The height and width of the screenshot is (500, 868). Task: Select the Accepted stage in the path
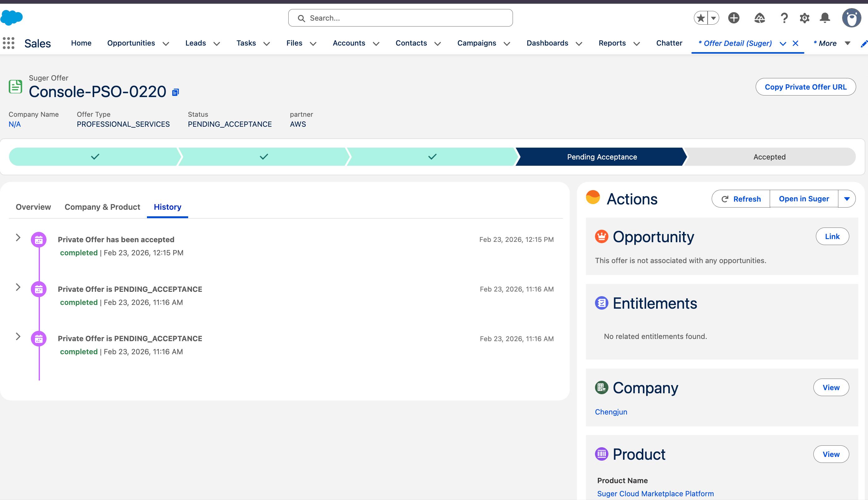[769, 157]
